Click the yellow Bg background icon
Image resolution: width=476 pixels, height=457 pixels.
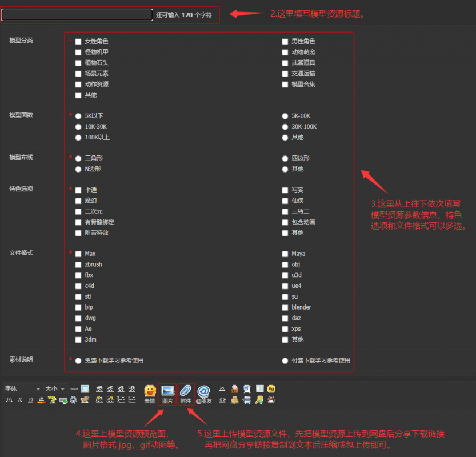pos(271,388)
